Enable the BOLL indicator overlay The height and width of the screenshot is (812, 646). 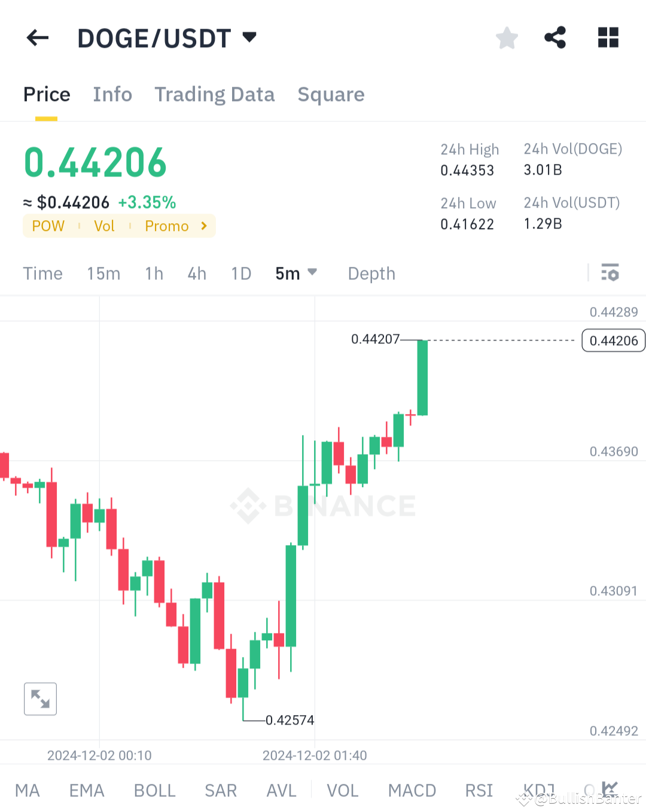pyautogui.click(x=154, y=790)
